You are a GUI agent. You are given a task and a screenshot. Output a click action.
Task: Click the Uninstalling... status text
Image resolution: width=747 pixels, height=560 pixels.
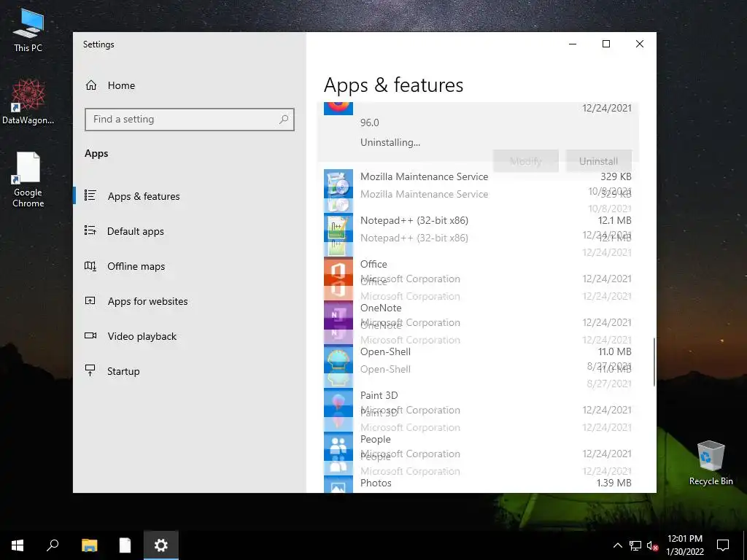tap(390, 142)
